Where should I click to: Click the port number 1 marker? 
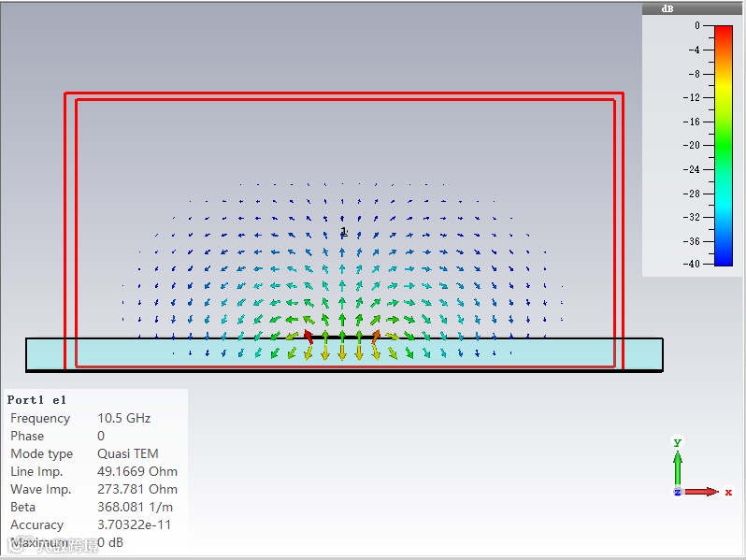coord(344,232)
